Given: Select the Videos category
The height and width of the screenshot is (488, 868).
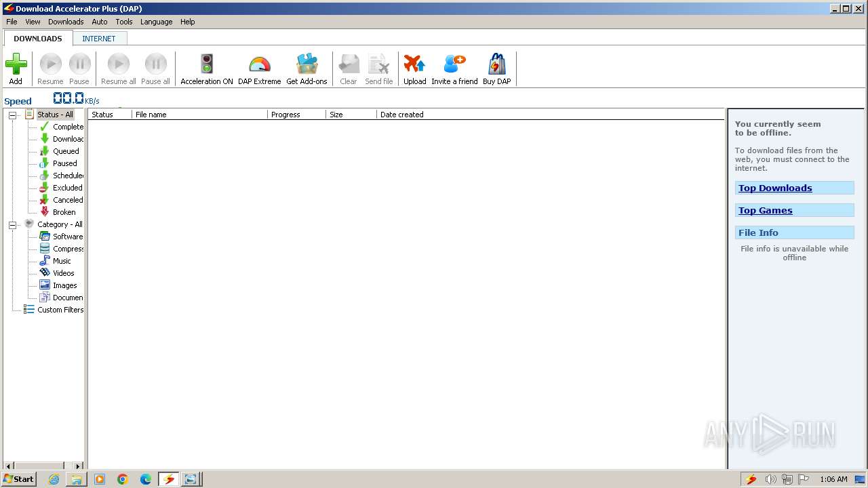Looking at the screenshot, I should click(x=64, y=273).
